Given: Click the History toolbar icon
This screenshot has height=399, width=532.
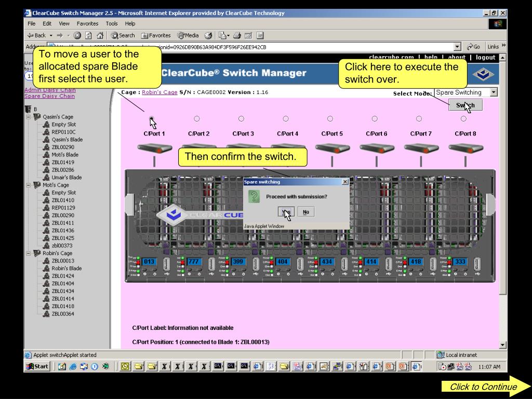Looking at the screenshot, I should point(208,35).
